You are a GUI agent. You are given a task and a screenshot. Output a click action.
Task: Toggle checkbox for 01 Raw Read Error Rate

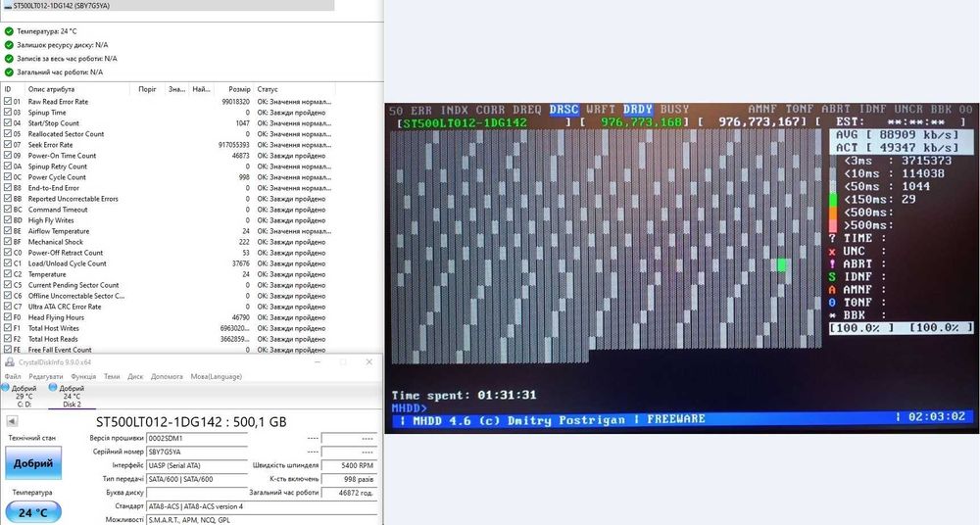pos(8,101)
